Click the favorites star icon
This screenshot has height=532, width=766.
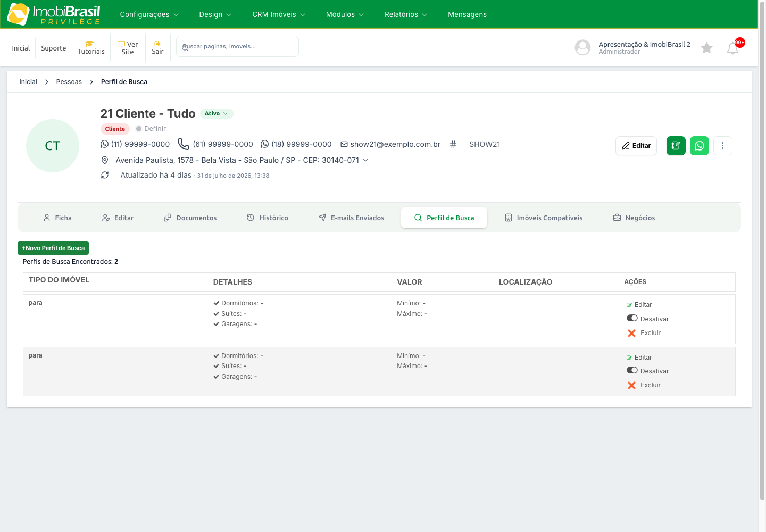[x=707, y=48]
